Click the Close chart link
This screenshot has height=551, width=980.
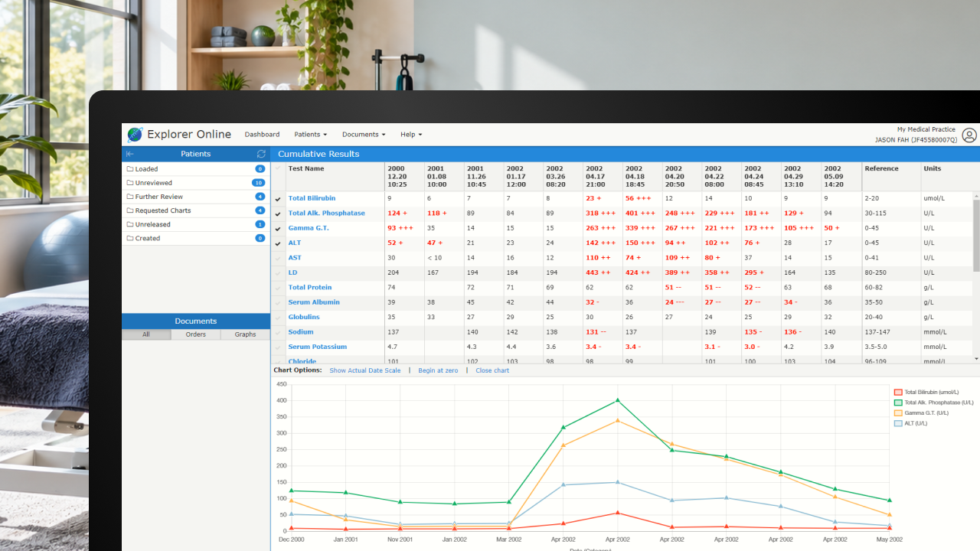pos(492,370)
